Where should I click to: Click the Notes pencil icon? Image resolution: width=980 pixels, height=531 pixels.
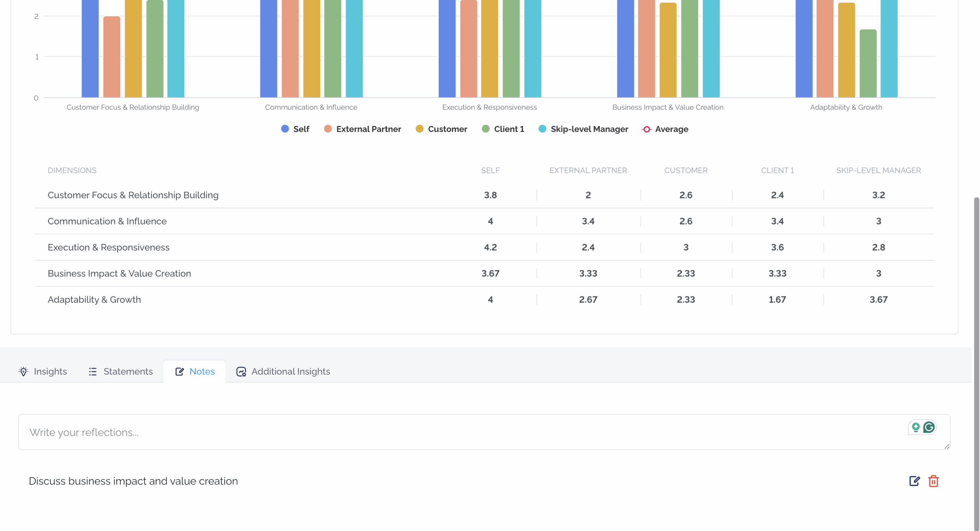point(180,371)
